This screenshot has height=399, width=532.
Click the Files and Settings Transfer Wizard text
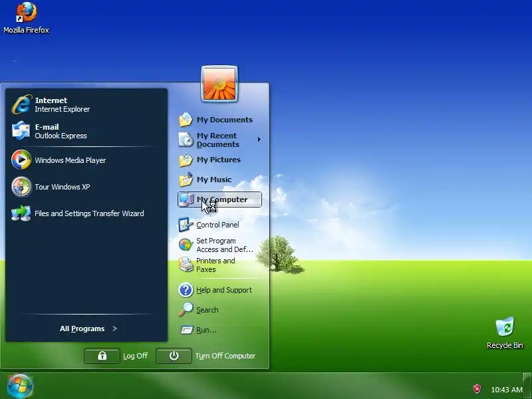(x=89, y=213)
